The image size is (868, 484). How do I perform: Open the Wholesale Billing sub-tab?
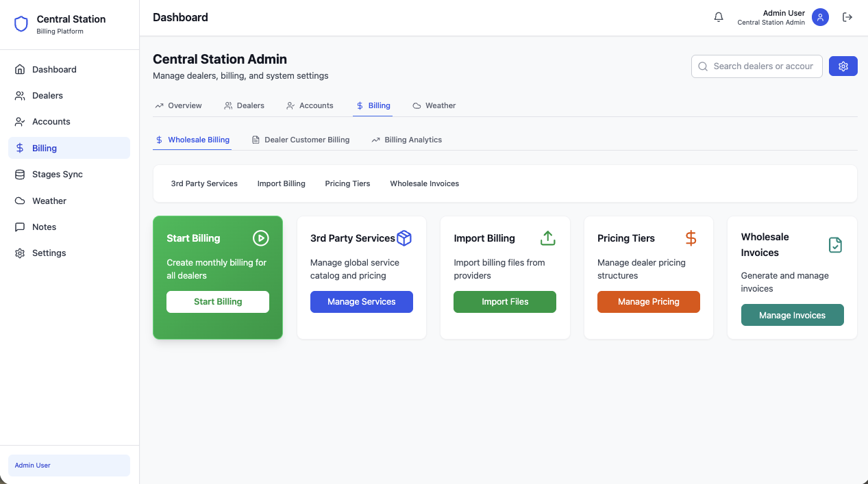click(x=193, y=140)
